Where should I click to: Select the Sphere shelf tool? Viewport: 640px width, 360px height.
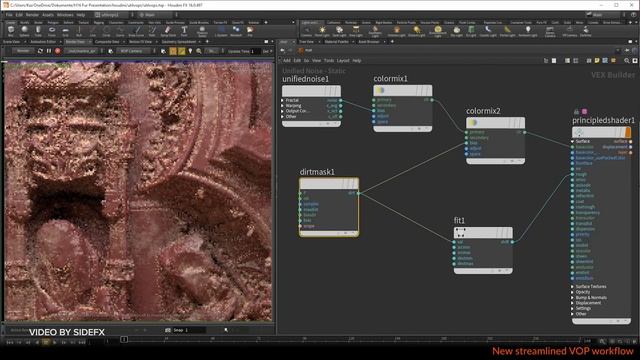click(x=24, y=31)
